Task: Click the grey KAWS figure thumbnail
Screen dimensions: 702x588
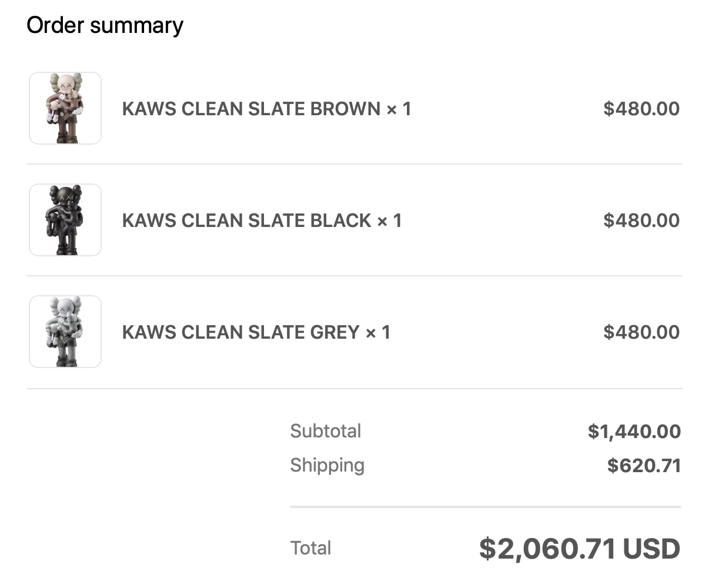Action: click(x=65, y=332)
